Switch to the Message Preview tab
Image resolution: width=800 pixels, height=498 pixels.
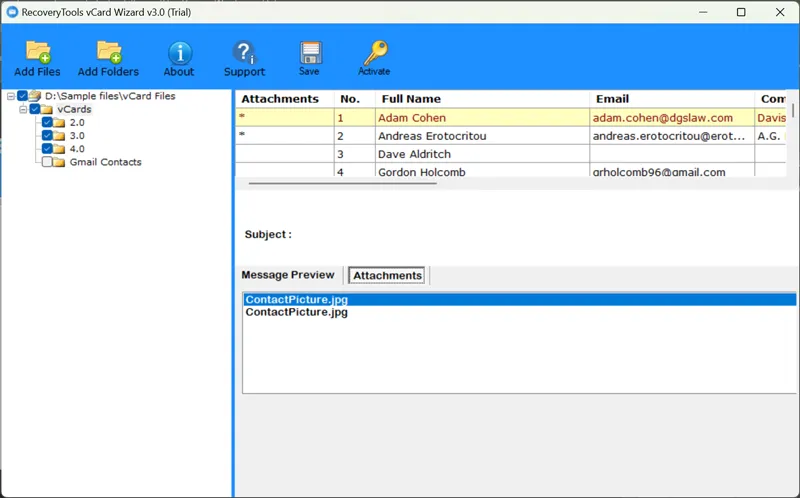click(288, 275)
